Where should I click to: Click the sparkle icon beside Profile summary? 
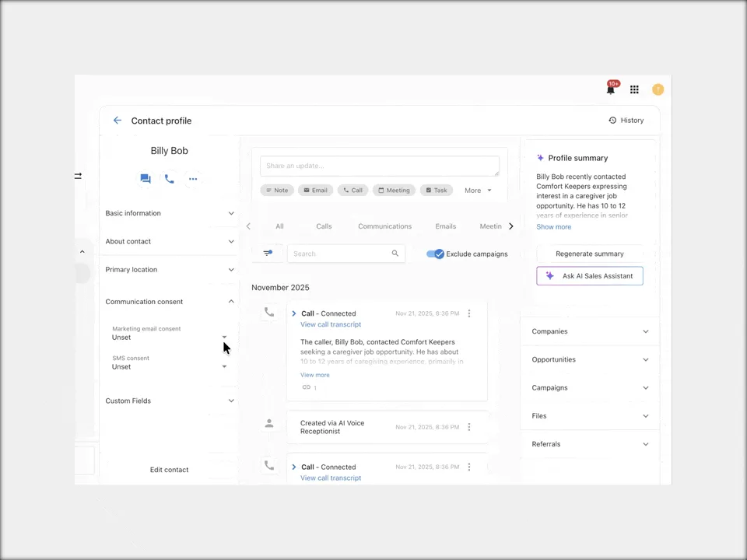pyautogui.click(x=540, y=158)
